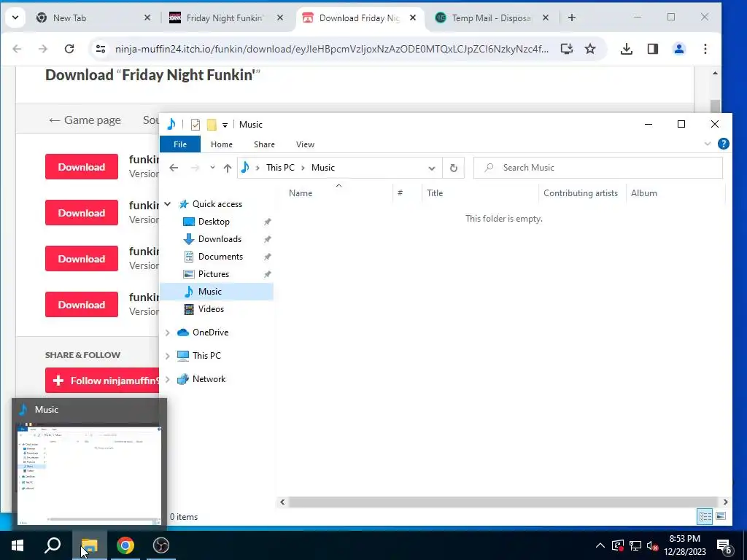Screen dimensions: 747x560
Task: Switch Explorer to details view icon
Action: 705,517
